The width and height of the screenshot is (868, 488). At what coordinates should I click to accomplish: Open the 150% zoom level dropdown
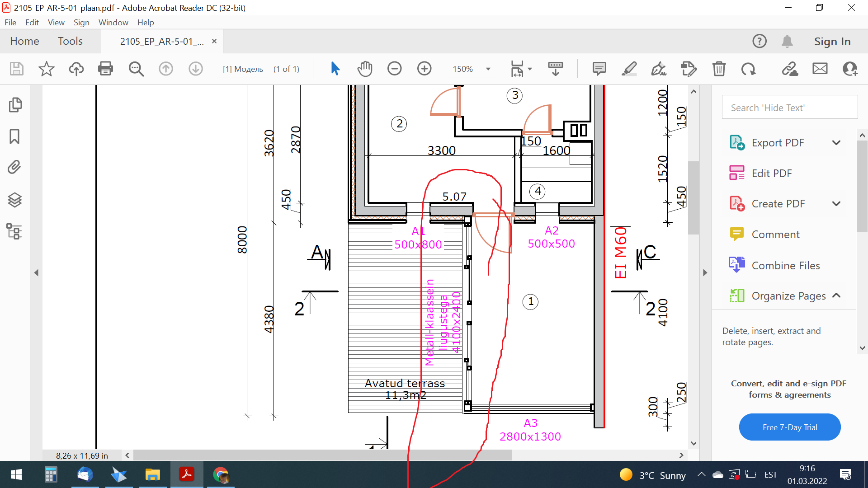tap(488, 69)
